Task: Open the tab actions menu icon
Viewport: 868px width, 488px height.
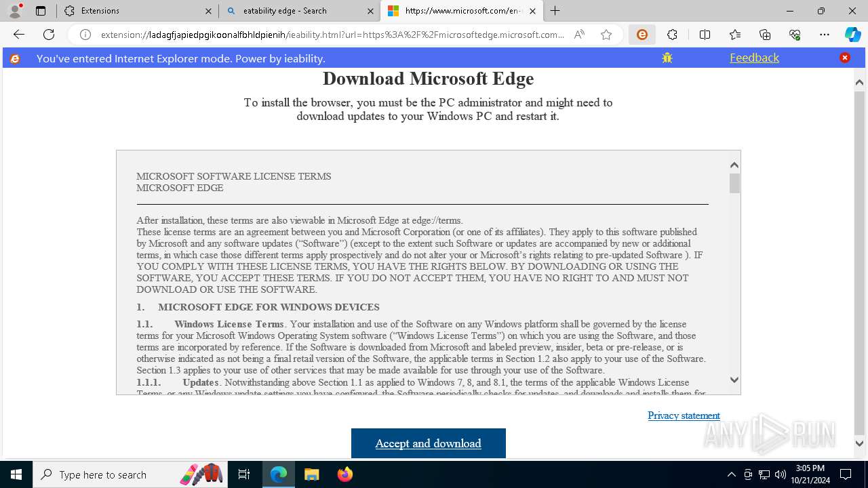Action: pos(41,11)
